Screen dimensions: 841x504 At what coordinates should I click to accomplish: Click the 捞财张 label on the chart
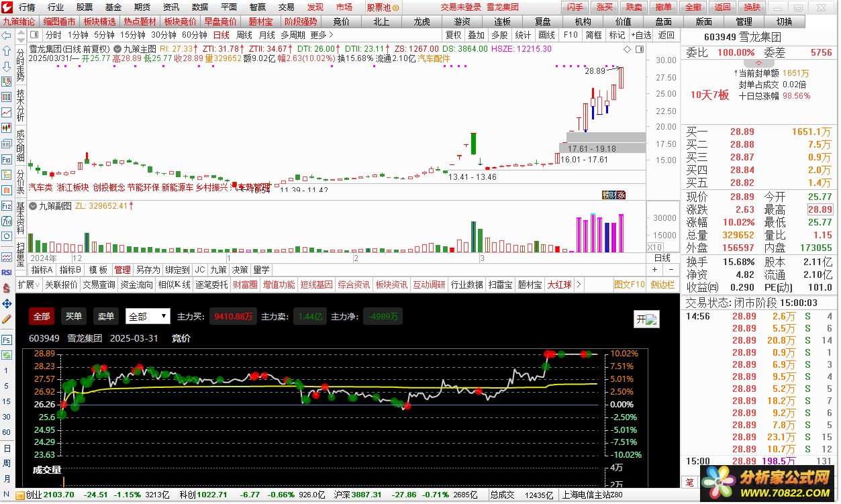613,195
